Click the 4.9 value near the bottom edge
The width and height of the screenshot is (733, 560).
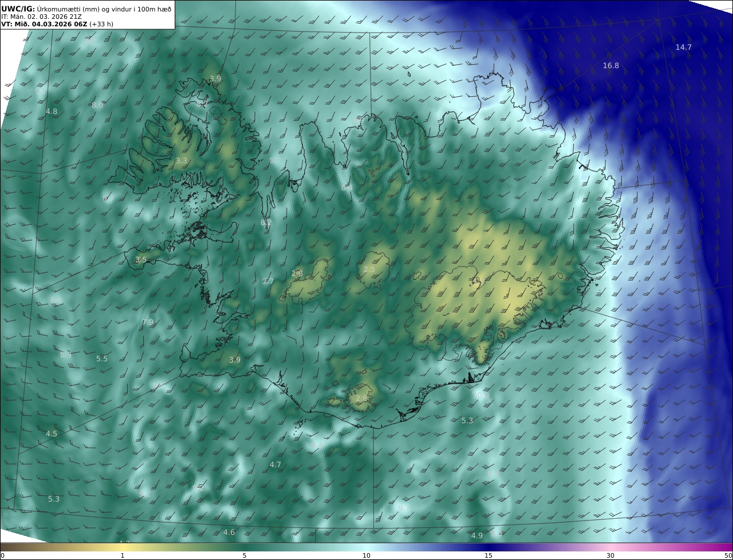[x=477, y=535]
